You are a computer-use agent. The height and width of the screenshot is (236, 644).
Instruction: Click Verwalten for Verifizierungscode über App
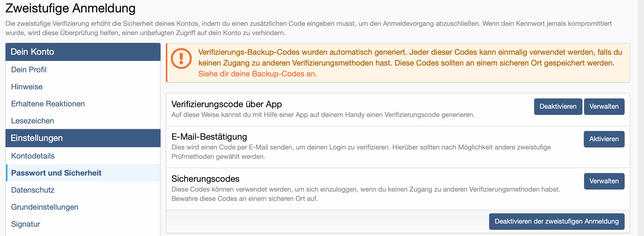[x=604, y=107]
